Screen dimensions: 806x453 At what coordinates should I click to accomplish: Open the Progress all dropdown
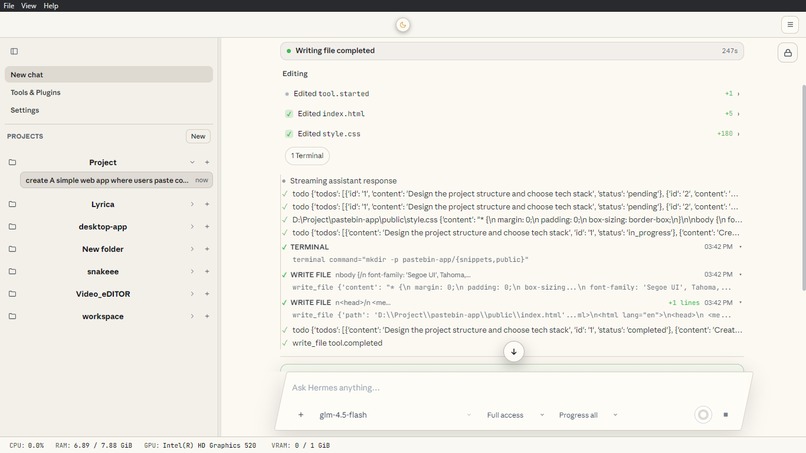point(588,415)
